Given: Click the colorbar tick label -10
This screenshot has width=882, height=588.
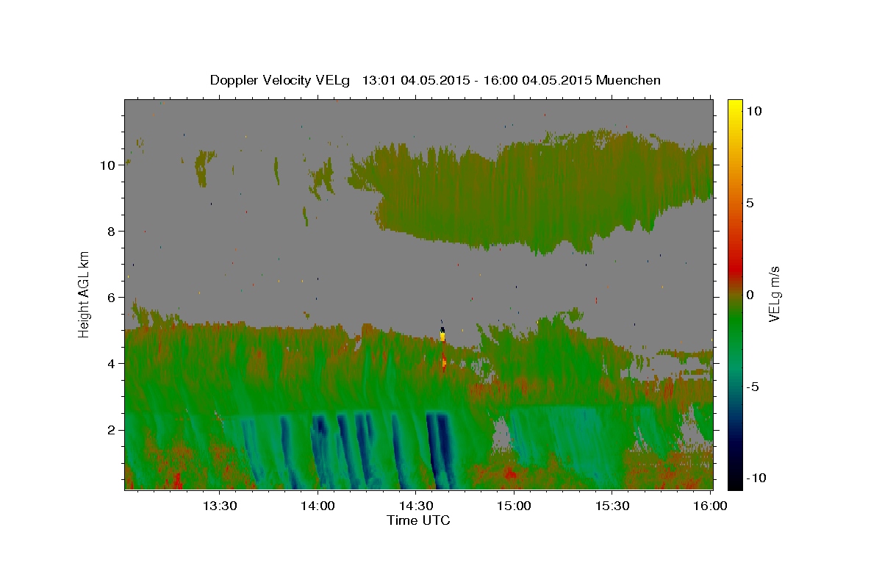Looking at the screenshot, I should (x=756, y=478).
